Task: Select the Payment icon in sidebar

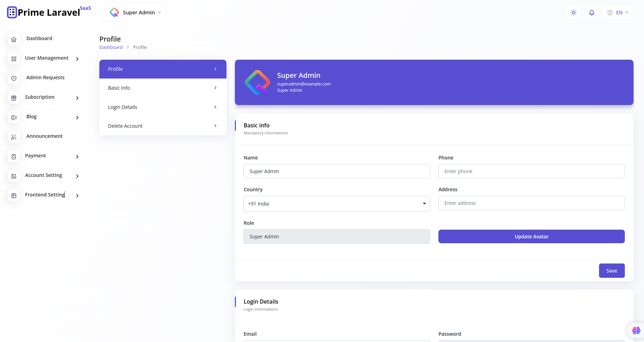Action: 14,156
